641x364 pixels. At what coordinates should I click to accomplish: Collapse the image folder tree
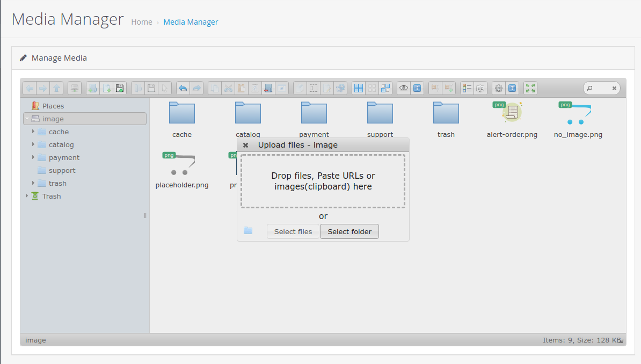point(26,119)
